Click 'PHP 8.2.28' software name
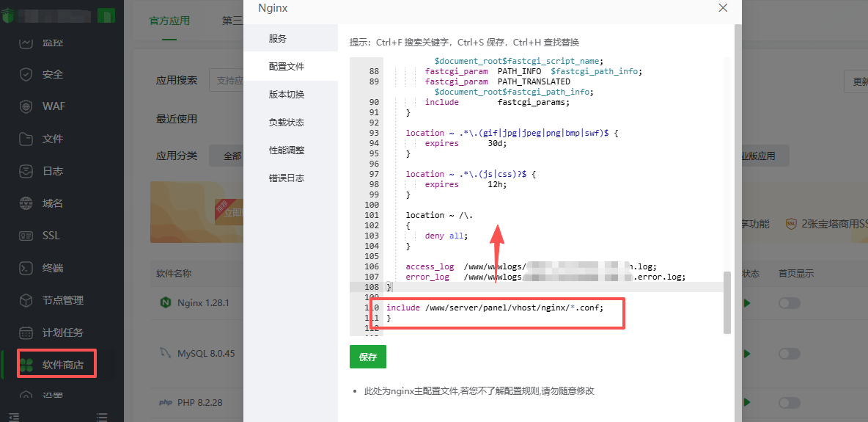This screenshot has width=868, height=422. [x=200, y=403]
